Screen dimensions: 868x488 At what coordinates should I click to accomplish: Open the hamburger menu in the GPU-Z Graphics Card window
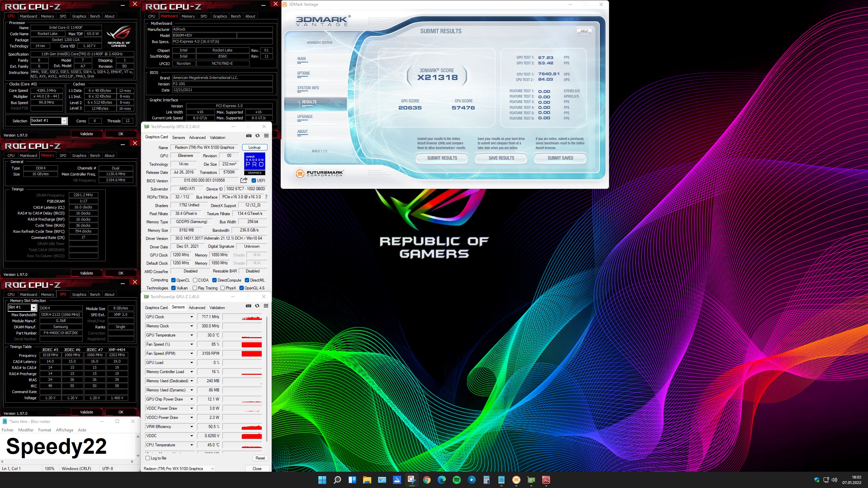point(266,136)
